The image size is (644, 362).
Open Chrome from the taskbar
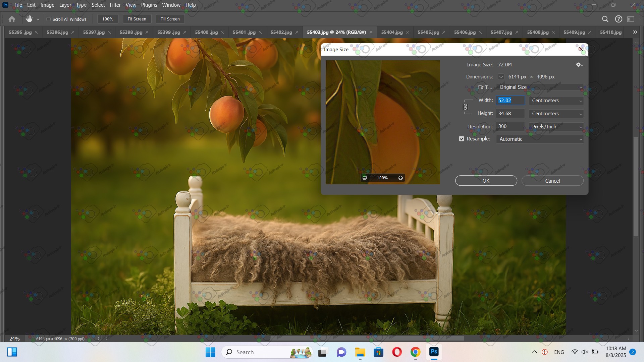(415, 352)
